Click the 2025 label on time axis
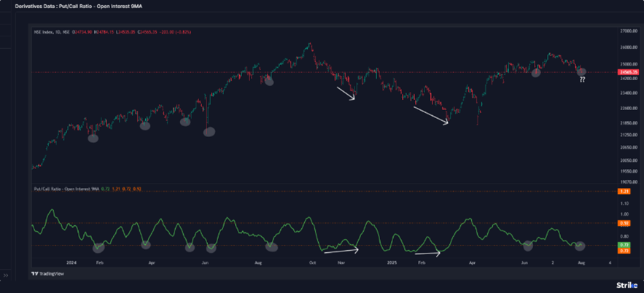 391,261
